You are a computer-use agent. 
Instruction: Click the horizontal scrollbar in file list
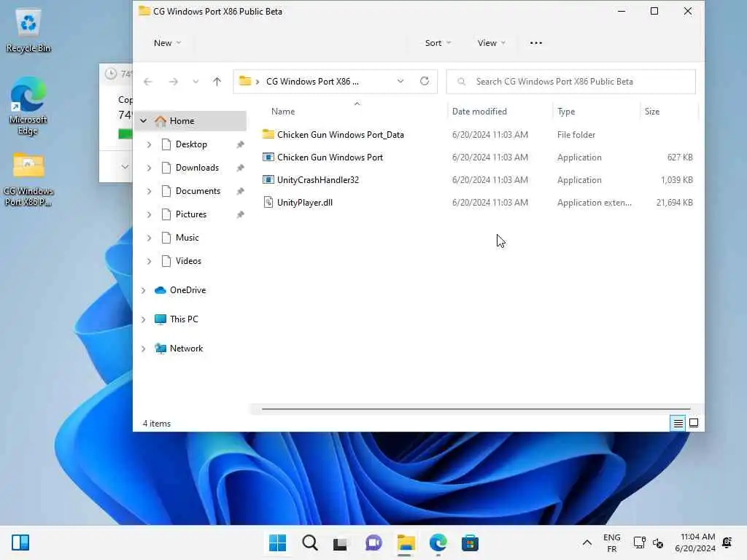click(476, 408)
